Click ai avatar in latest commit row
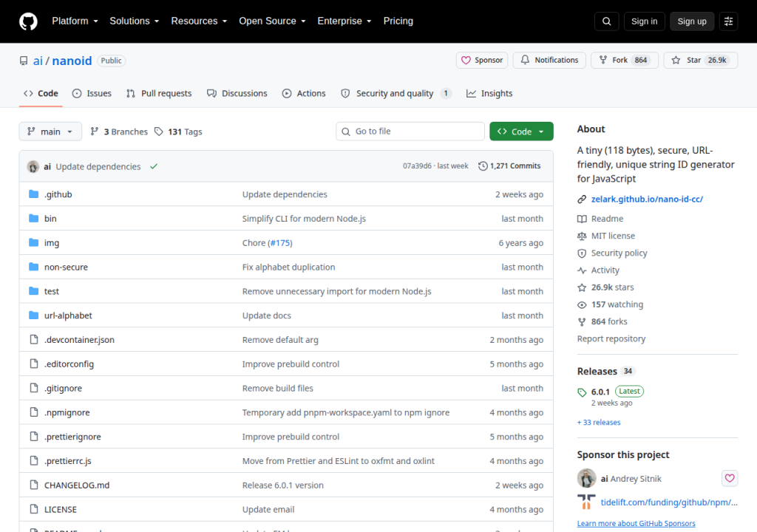This screenshot has width=757, height=532. click(x=33, y=166)
